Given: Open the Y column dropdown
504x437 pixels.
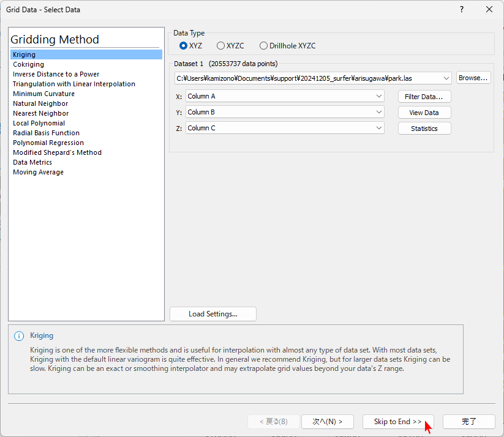Looking at the screenshot, I should 379,113.
